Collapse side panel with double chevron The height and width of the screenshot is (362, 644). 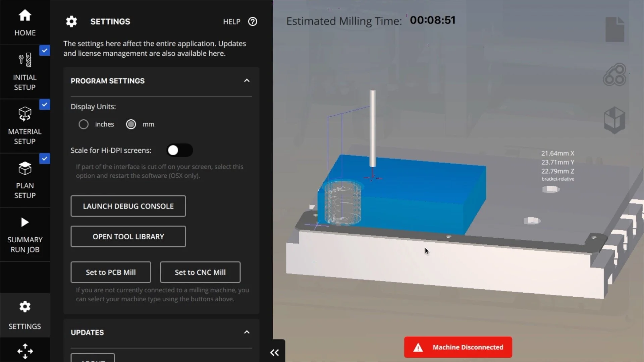[x=274, y=352]
